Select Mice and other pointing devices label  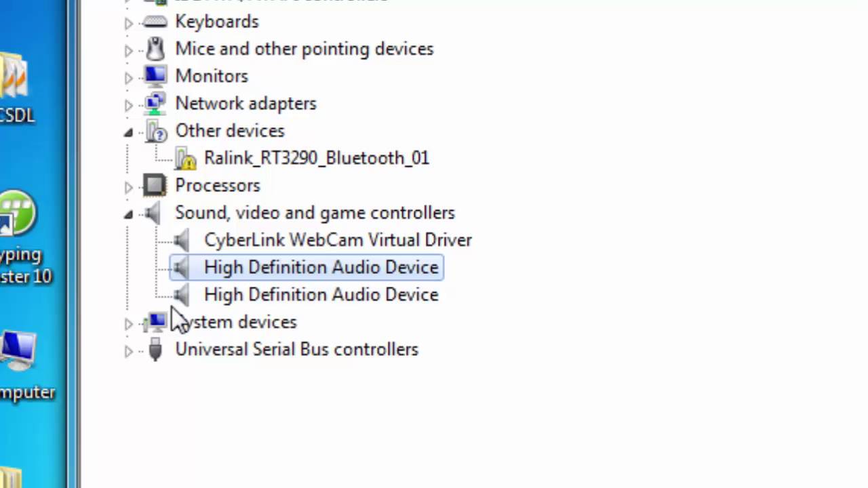point(304,49)
